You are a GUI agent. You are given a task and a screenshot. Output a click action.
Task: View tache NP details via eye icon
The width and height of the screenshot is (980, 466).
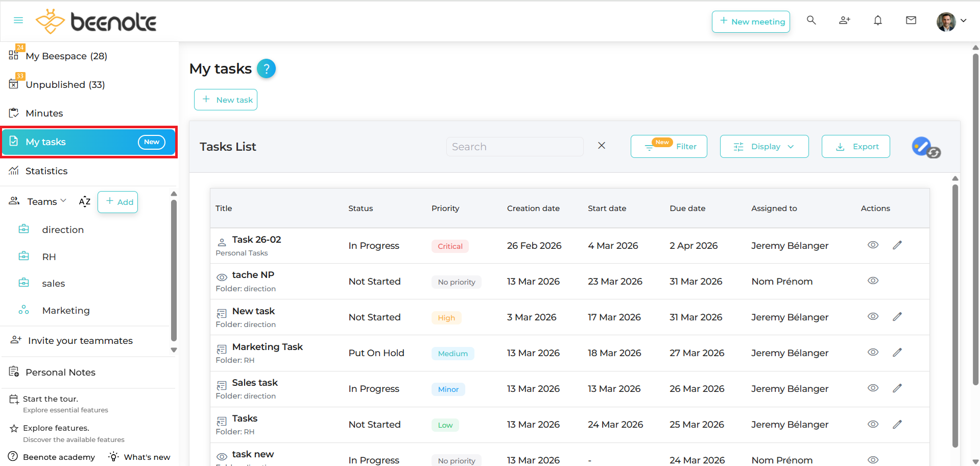point(873,281)
